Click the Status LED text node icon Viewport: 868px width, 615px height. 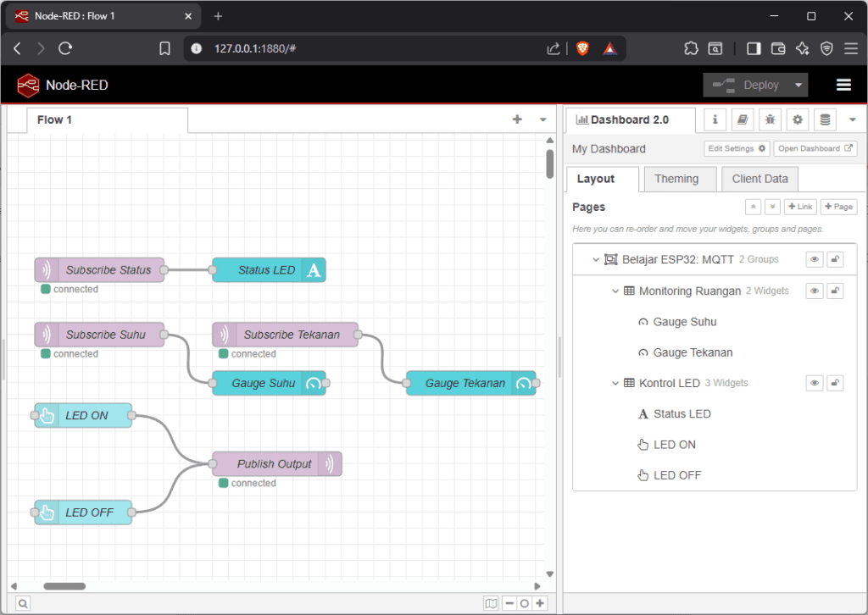[314, 270]
